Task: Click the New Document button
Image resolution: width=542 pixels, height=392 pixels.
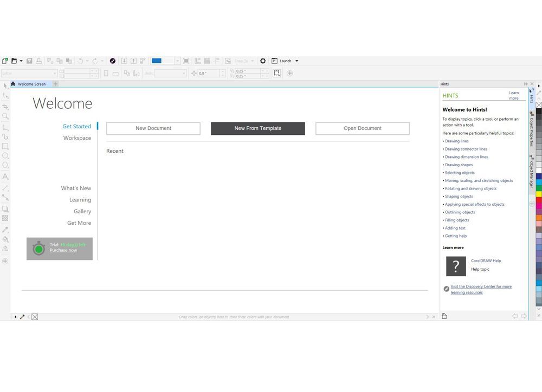Action: click(153, 128)
